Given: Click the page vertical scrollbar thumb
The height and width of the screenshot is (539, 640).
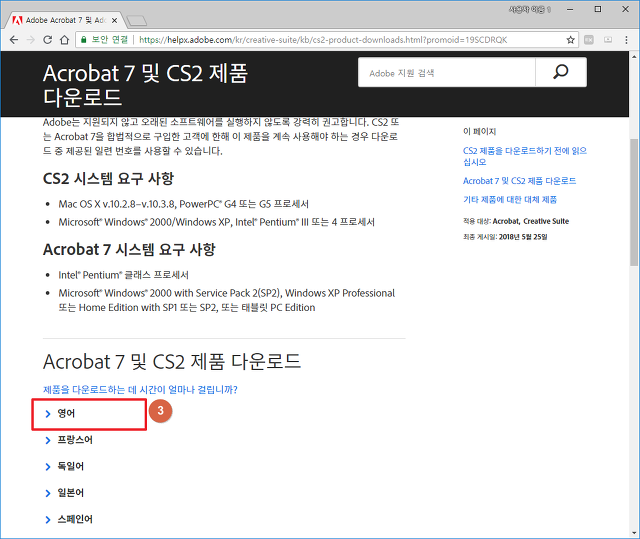Looking at the screenshot, I should (x=634, y=202).
